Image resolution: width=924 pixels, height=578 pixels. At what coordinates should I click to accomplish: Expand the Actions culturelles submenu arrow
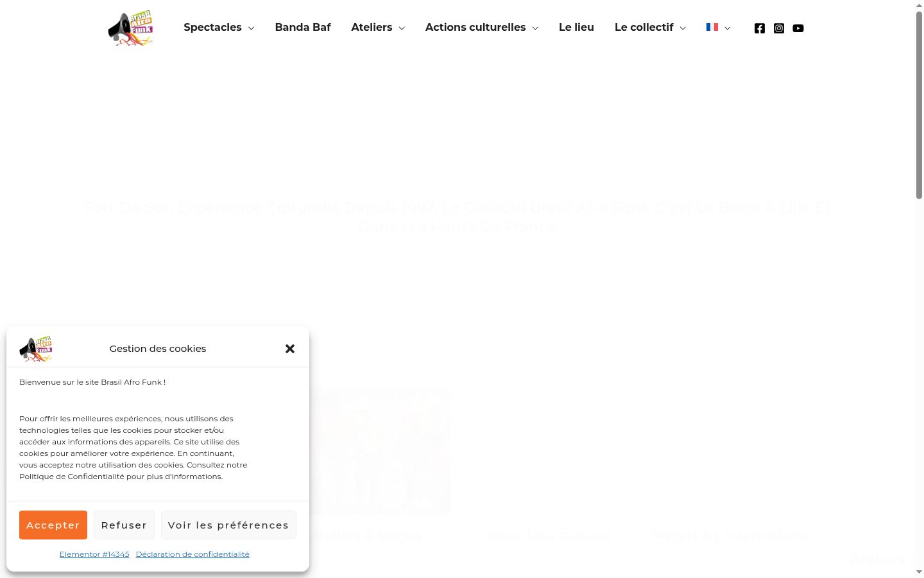[x=535, y=28]
